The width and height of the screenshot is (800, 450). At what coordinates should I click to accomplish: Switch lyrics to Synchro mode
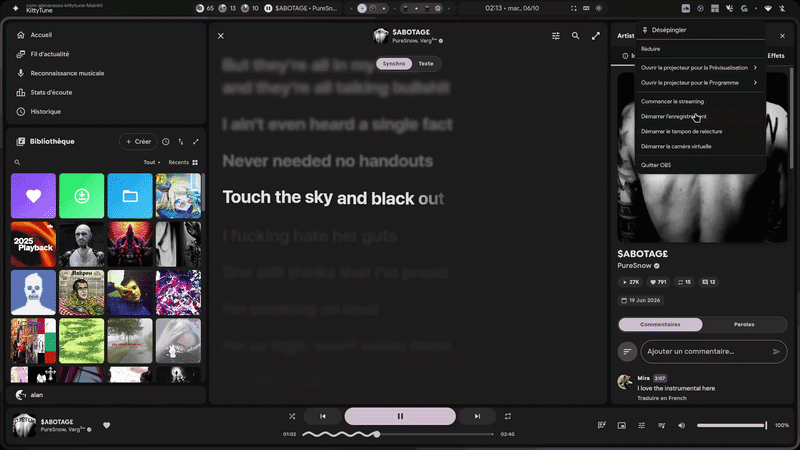(x=394, y=64)
